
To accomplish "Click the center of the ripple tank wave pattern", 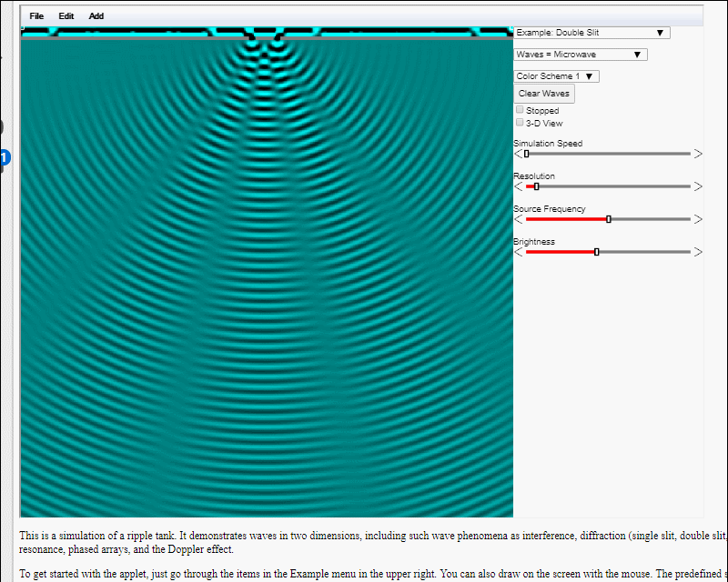I will [x=267, y=272].
